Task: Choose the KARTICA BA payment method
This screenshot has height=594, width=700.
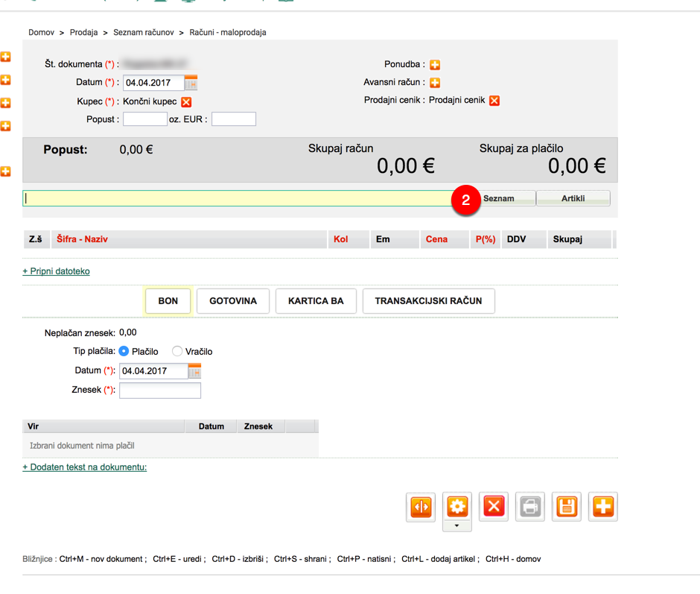Action: point(316,301)
